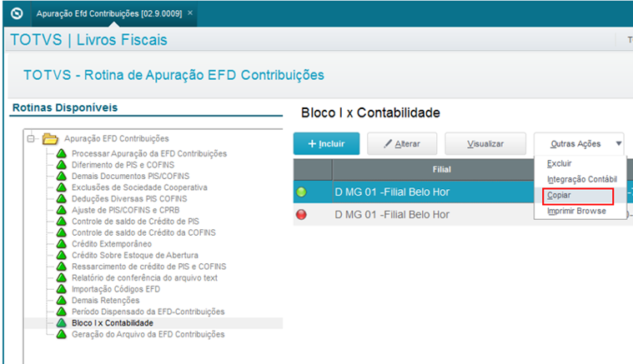
Task: Select Integração Contábil menu entry
Action: click(x=581, y=179)
